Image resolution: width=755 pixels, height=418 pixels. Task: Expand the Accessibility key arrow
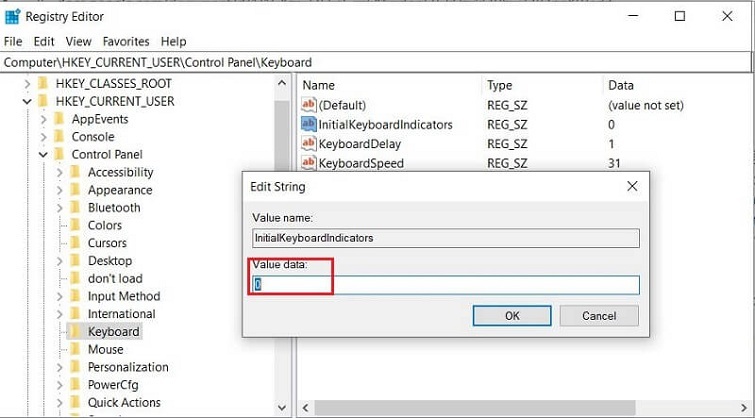click(x=59, y=172)
